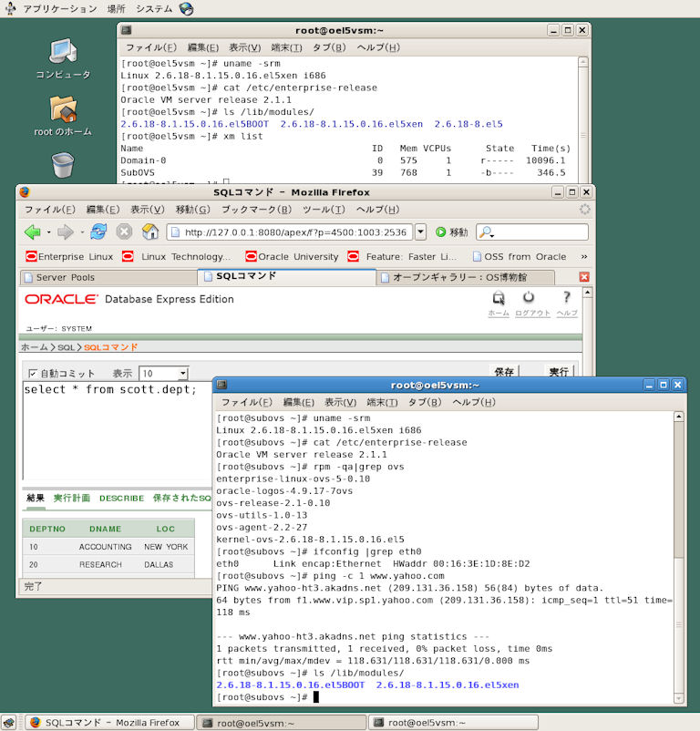
Task: Toggle the 自動コミット checkbox
Action: pyautogui.click(x=33, y=373)
